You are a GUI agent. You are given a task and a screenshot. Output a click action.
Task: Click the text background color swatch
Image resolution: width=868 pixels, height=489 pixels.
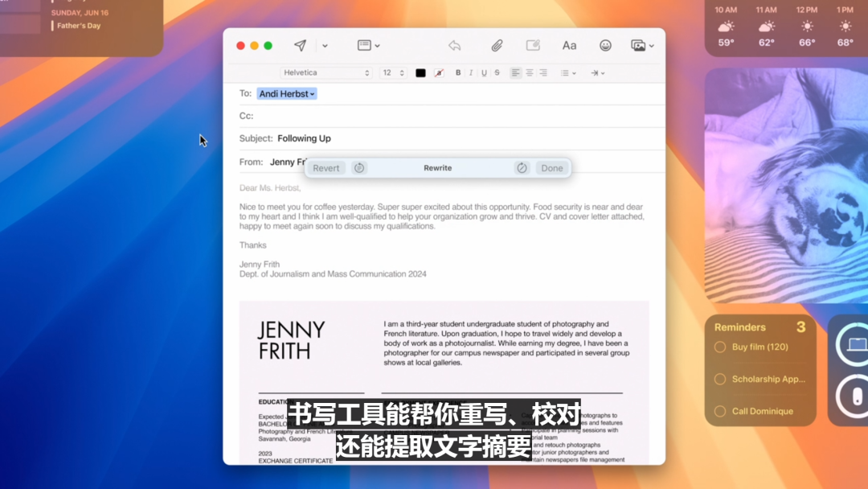point(439,73)
